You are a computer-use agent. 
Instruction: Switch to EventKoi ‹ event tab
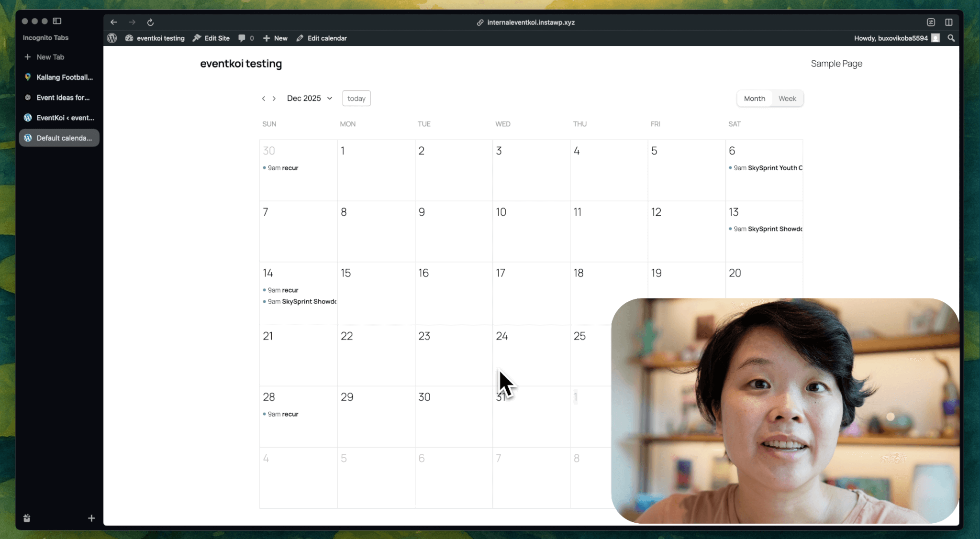59,118
